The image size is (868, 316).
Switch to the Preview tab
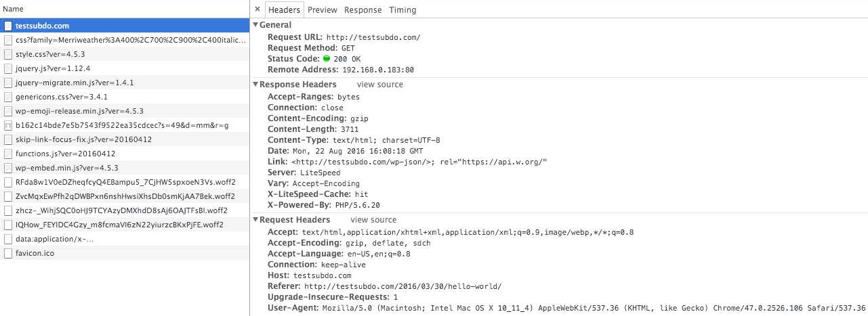coord(323,9)
